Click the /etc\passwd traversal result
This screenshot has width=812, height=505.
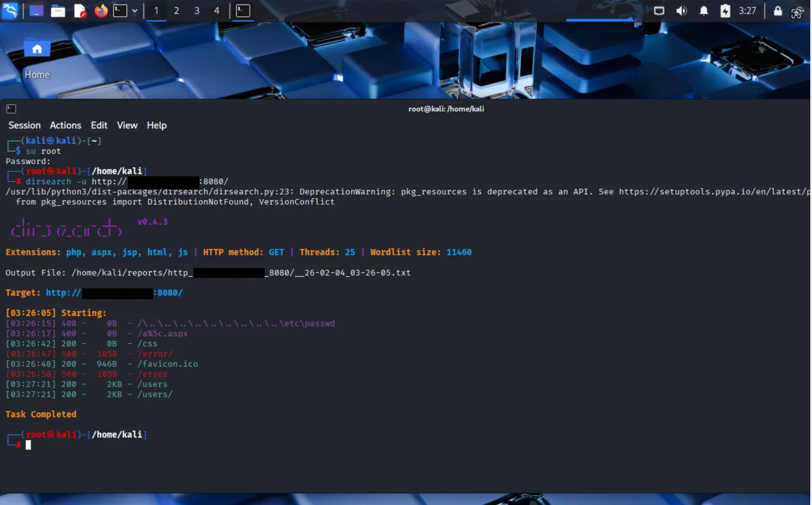click(x=236, y=324)
